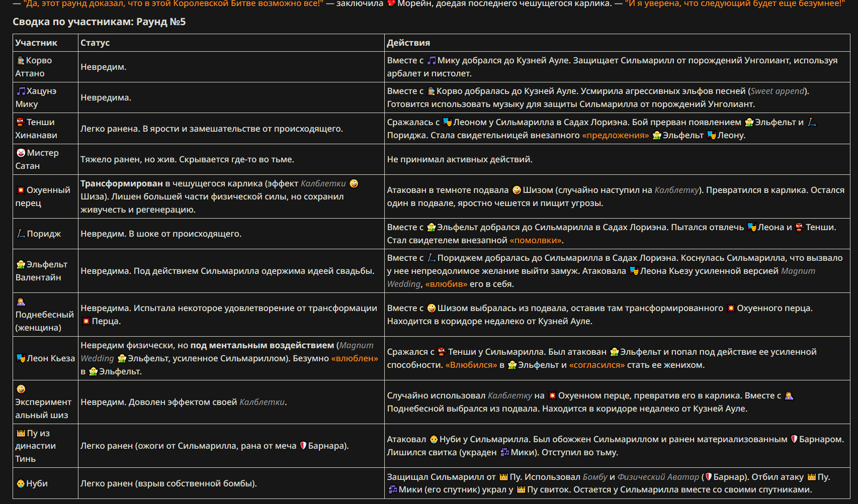This screenshot has width=858, height=504.
Task: Click the orange «Влюбился» text in Леон's actions
Action: [471, 365]
